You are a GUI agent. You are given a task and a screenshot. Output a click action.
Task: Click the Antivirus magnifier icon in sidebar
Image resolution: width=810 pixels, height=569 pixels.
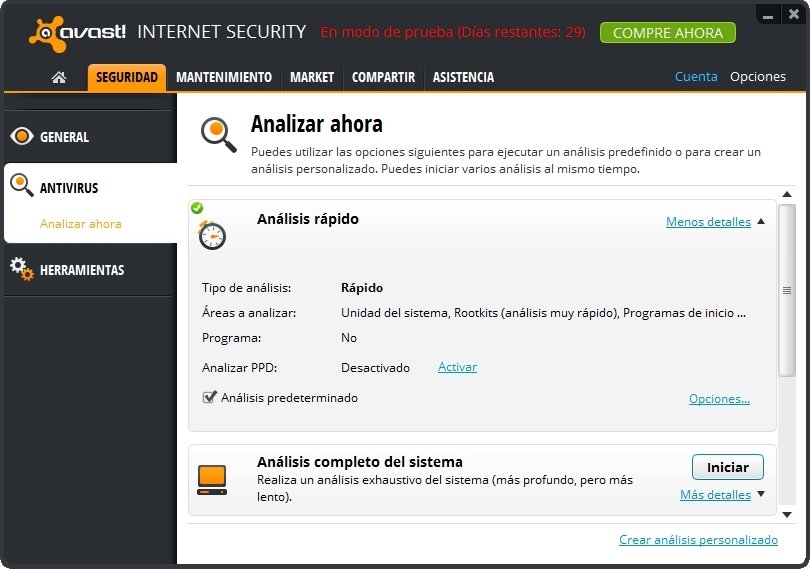[x=22, y=185]
